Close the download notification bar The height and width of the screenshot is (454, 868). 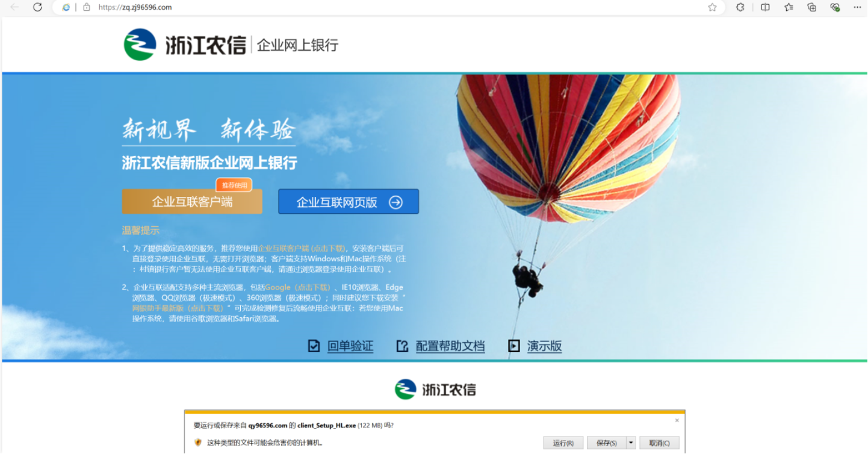click(677, 420)
